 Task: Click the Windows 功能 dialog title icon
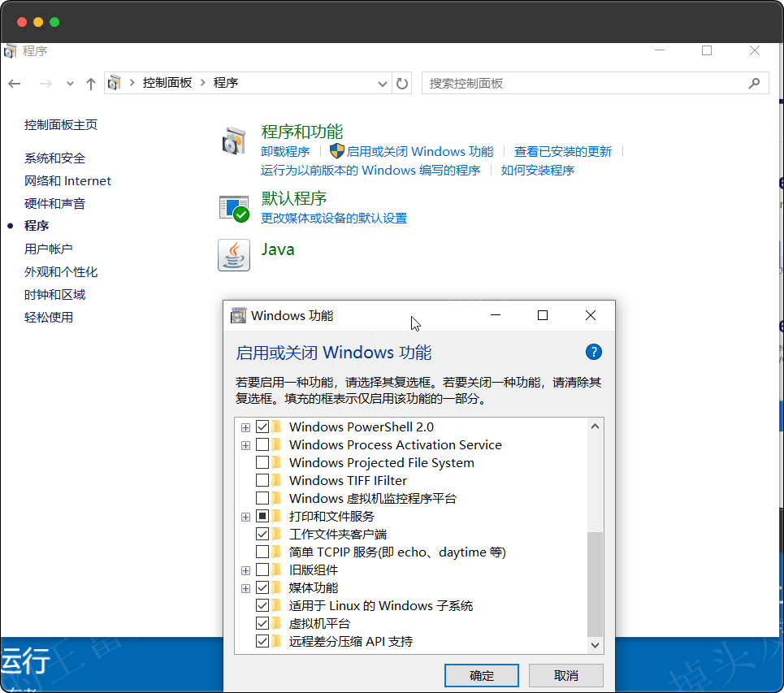click(x=238, y=315)
